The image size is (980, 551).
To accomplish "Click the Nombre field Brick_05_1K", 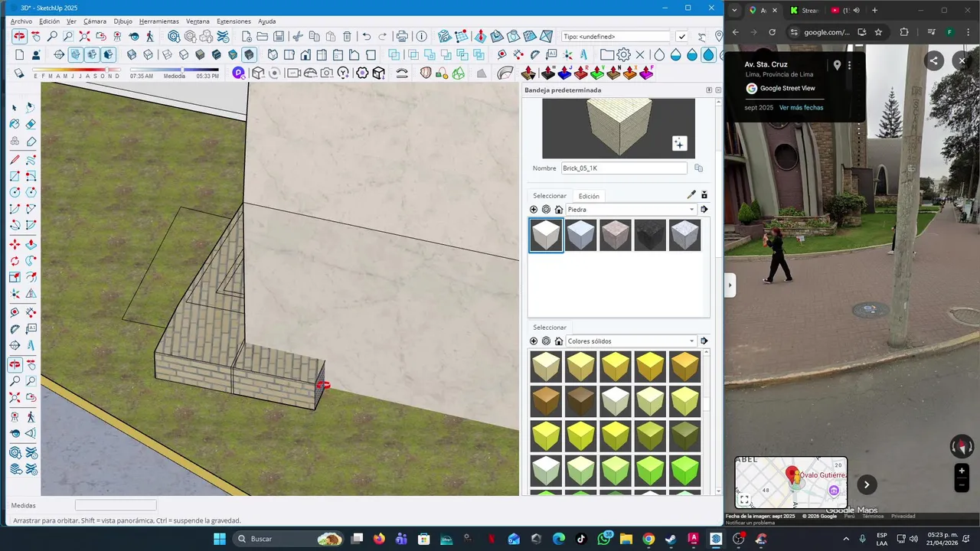I will (x=624, y=168).
